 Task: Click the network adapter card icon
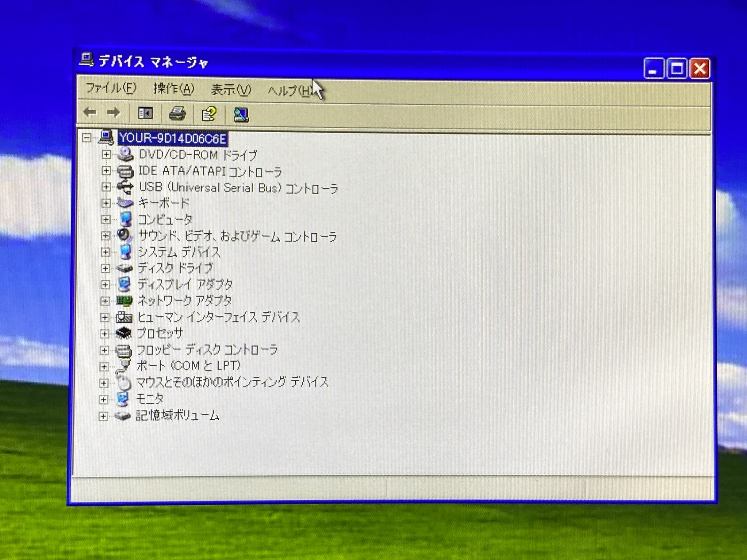pyautogui.click(x=124, y=301)
